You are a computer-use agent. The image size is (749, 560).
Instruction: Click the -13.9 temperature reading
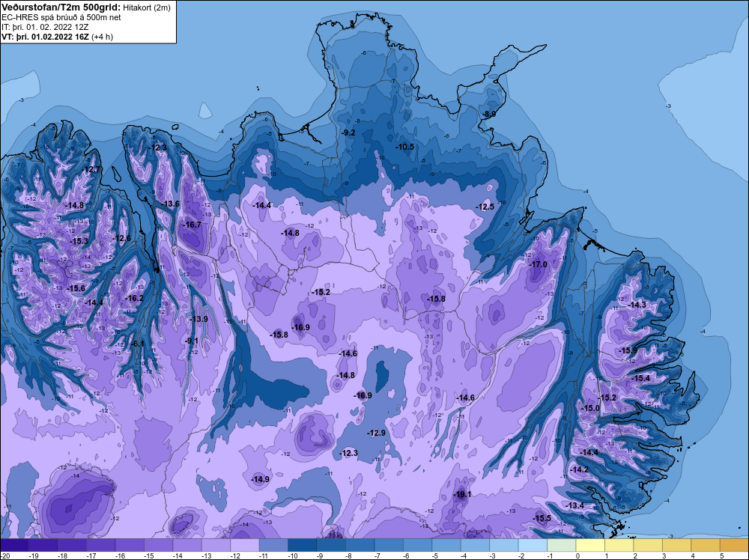(198, 319)
